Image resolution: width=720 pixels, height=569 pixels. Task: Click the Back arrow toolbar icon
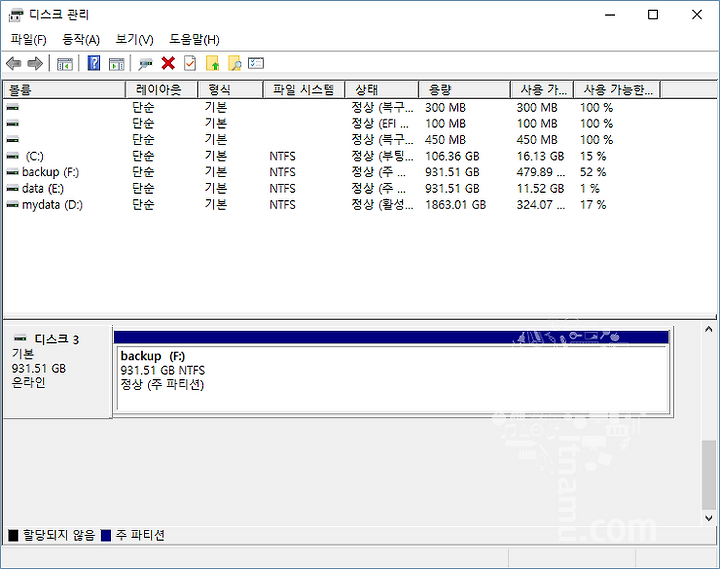14,63
